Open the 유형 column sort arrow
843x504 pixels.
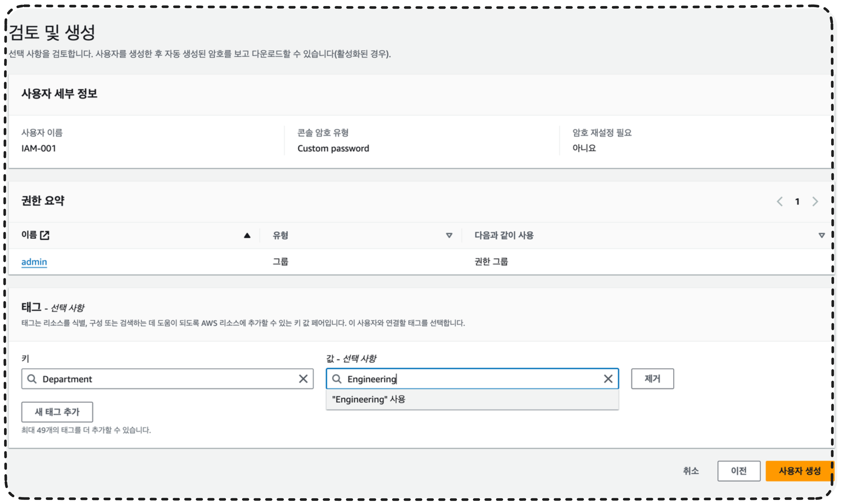pyautogui.click(x=449, y=235)
